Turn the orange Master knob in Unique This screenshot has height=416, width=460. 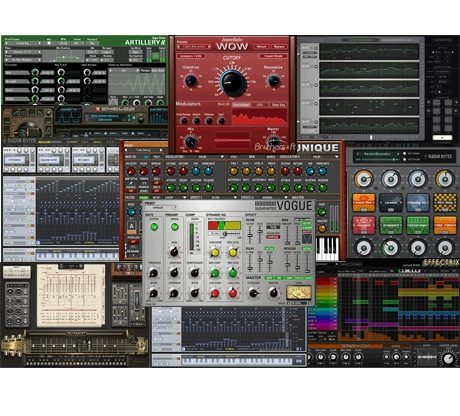click(x=322, y=228)
